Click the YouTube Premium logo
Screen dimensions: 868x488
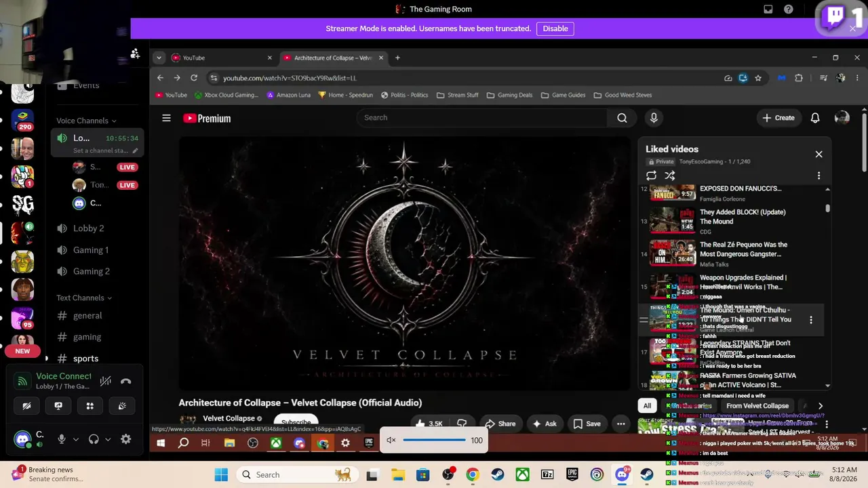207,119
